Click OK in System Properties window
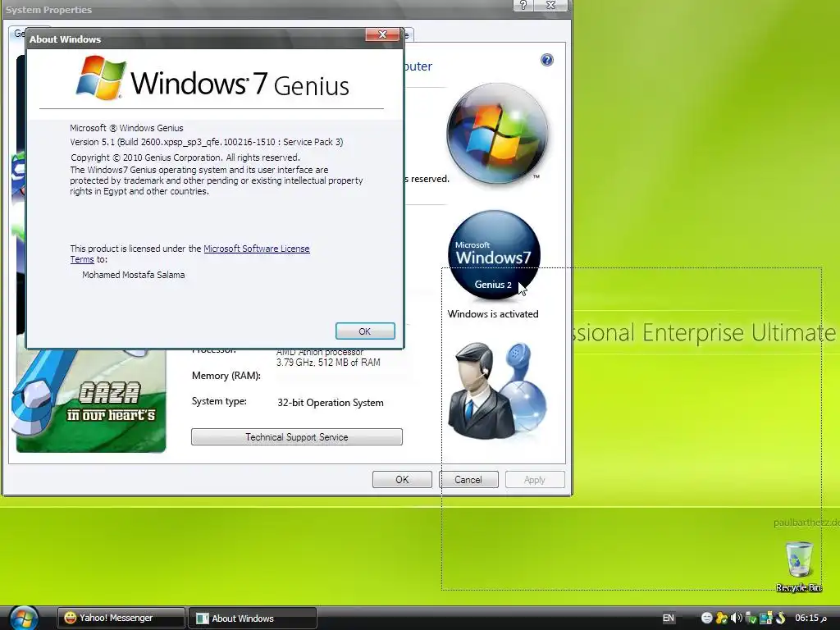840x630 pixels. pos(402,479)
